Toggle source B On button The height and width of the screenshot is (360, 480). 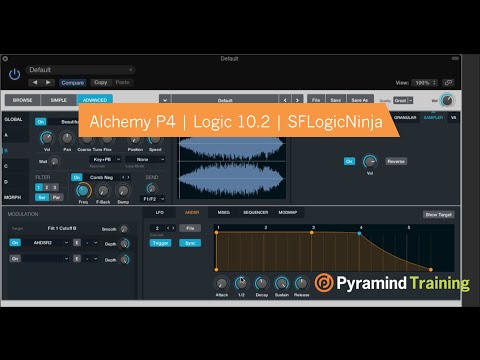41,122
